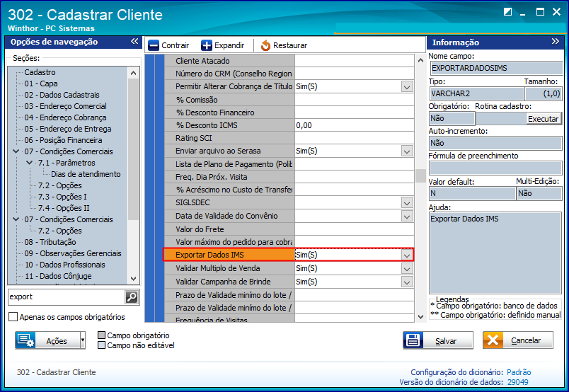The height and width of the screenshot is (392, 569).
Task: Select 7.4 - Opções II section
Action: pos(64,208)
